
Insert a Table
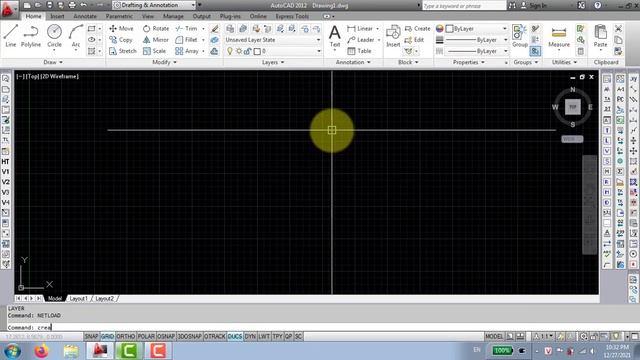click(359, 51)
